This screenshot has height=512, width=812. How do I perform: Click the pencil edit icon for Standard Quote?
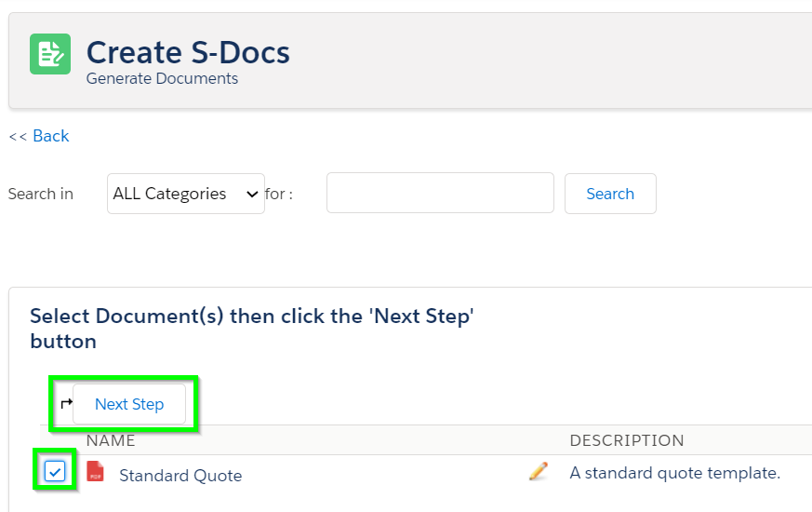(x=539, y=471)
